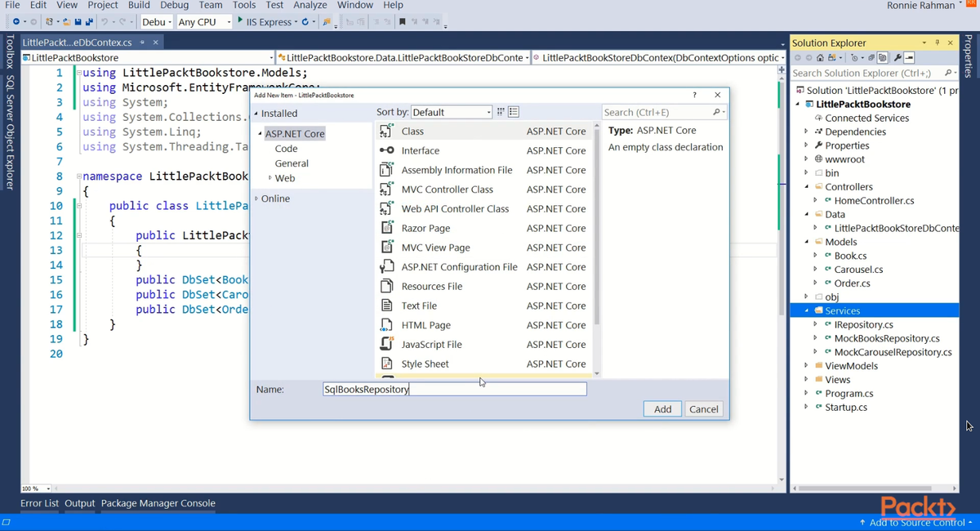980x531 pixels.
Task: Open the LittlePacktBookstore project scope dropdown in editor
Action: click(148, 58)
